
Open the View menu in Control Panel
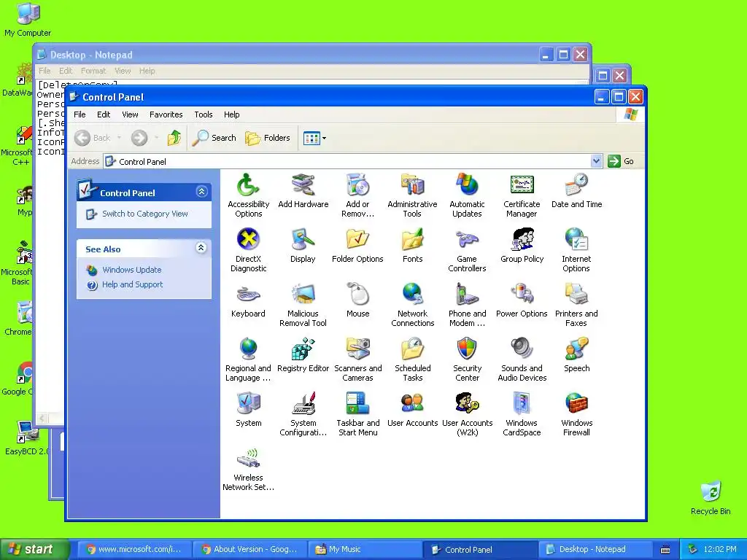[x=130, y=114]
